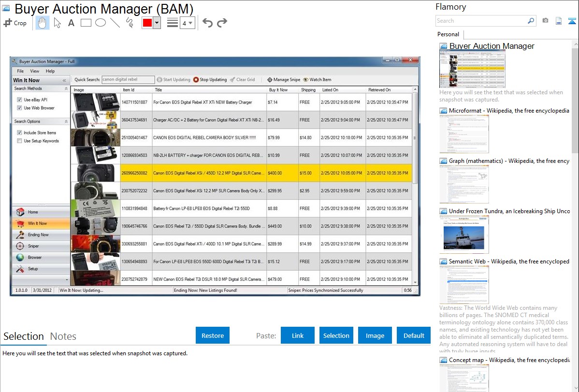Select the row for item 140711501887
The width and height of the screenshot is (579, 392).
pos(241,102)
